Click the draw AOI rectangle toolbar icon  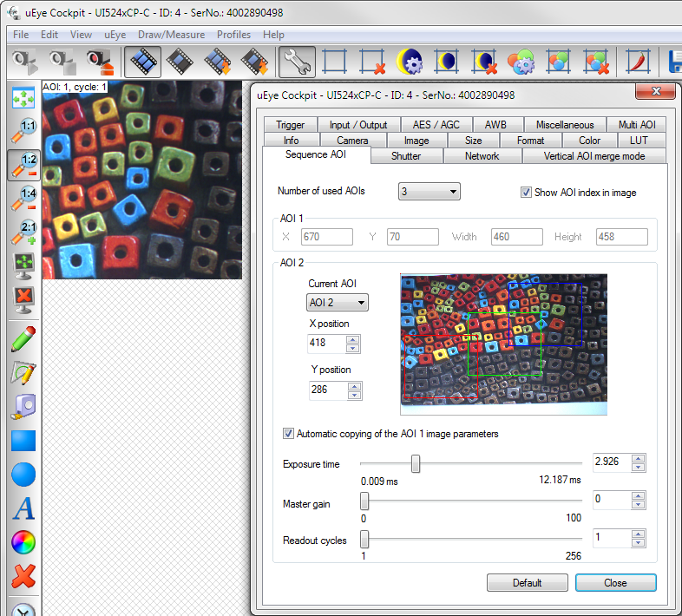click(335, 62)
